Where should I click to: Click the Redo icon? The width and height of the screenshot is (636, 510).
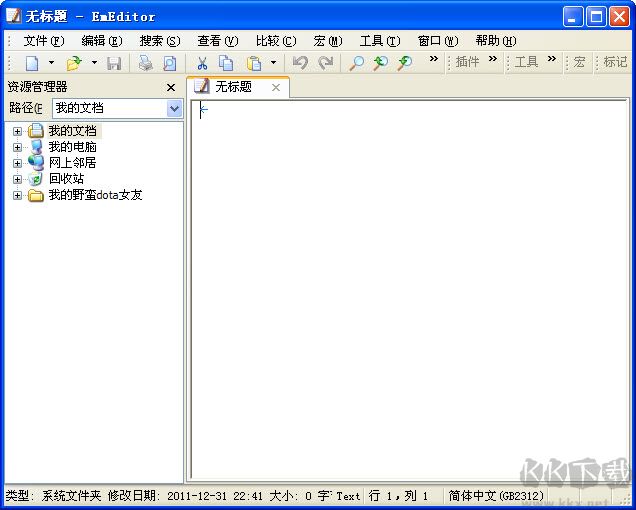click(325, 63)
